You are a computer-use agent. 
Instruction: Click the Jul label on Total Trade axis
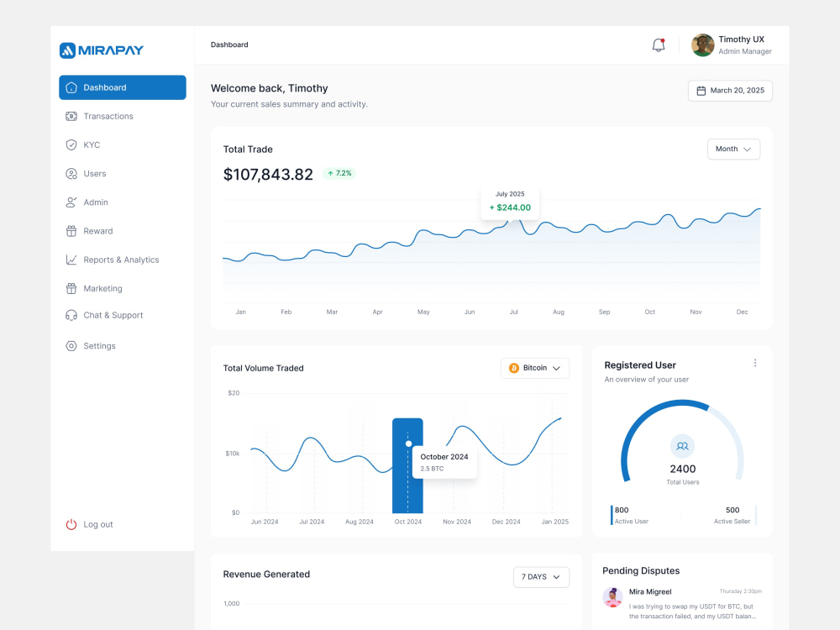[x=514, y=312]
